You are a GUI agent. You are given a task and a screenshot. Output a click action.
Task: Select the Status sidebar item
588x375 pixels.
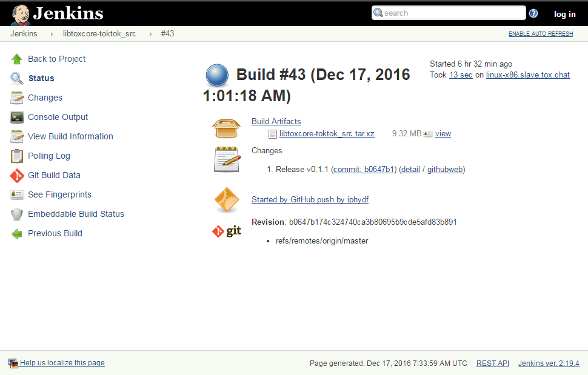tap(41, 78)
